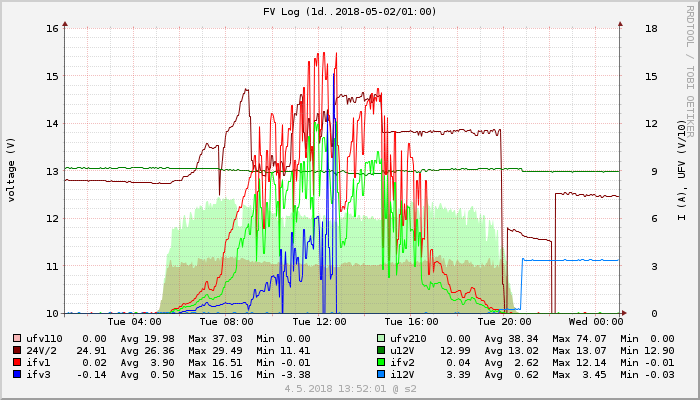Click the 24V/2 'Max 29.49' value
The image size is (700, 400).
click(215, 351)
